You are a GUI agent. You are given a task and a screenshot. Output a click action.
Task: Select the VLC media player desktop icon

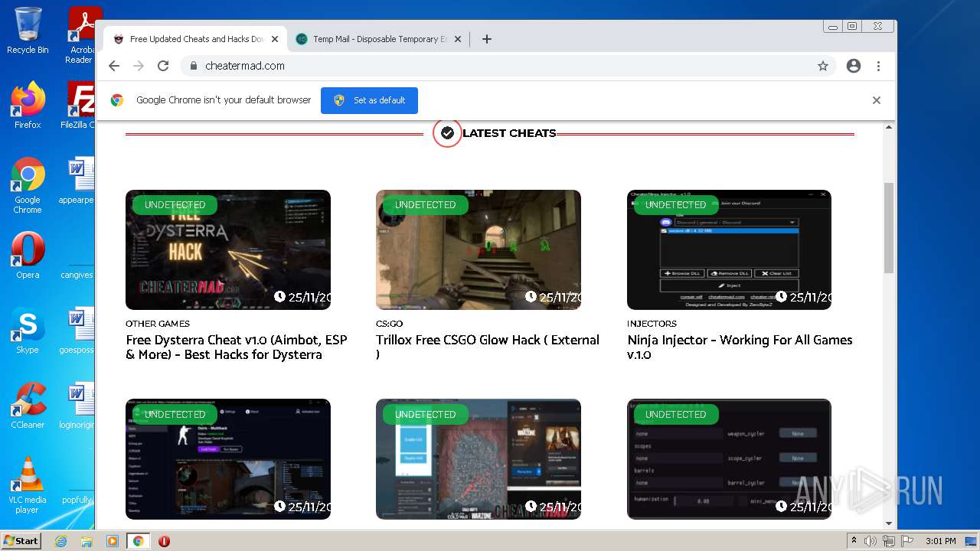point(28,485)
